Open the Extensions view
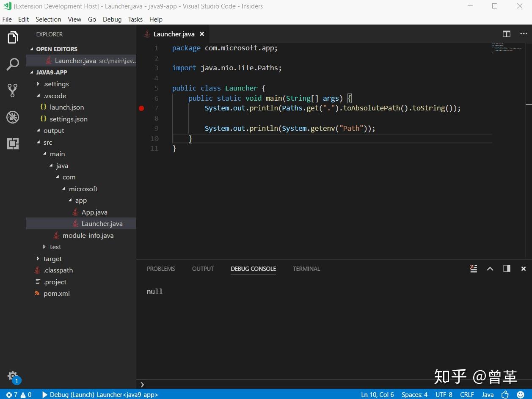 13,143
